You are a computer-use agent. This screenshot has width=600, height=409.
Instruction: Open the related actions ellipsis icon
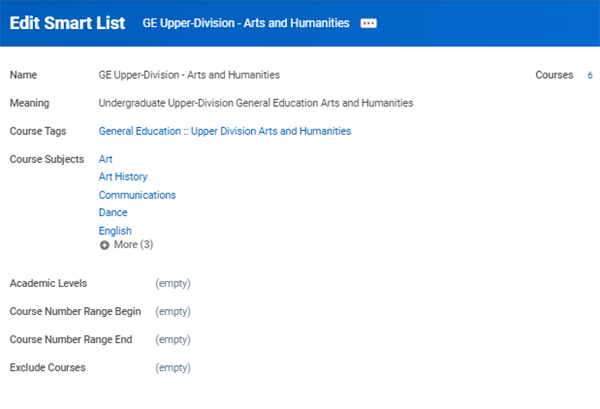point(368,23)
